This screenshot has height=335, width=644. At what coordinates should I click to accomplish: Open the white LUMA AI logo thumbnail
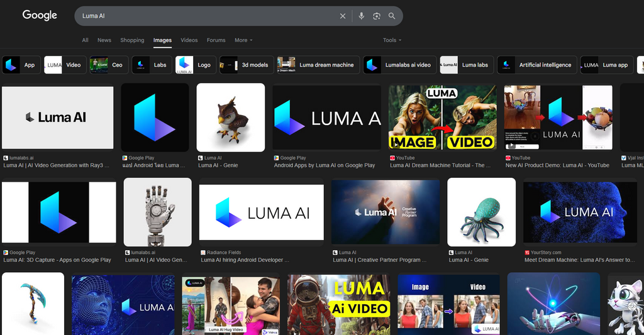pyautogui.click(x=262, y=212)
